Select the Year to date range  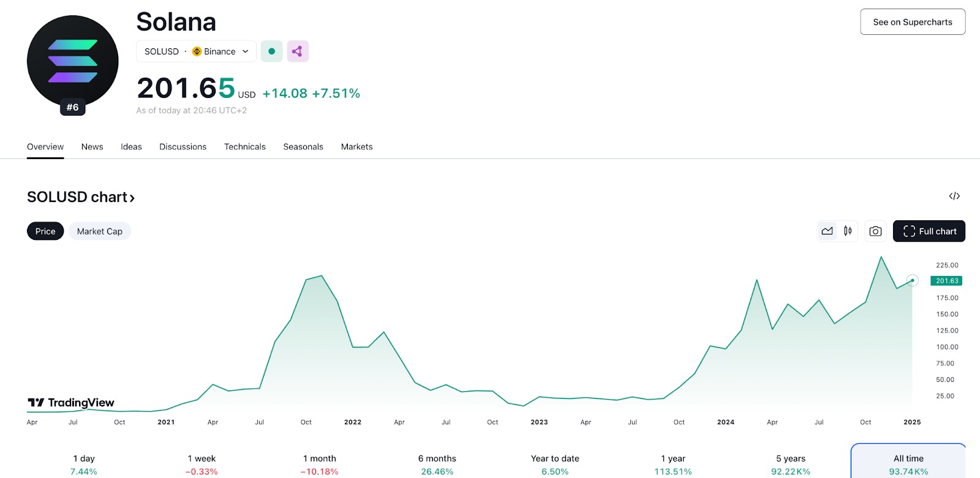(555, 465)
